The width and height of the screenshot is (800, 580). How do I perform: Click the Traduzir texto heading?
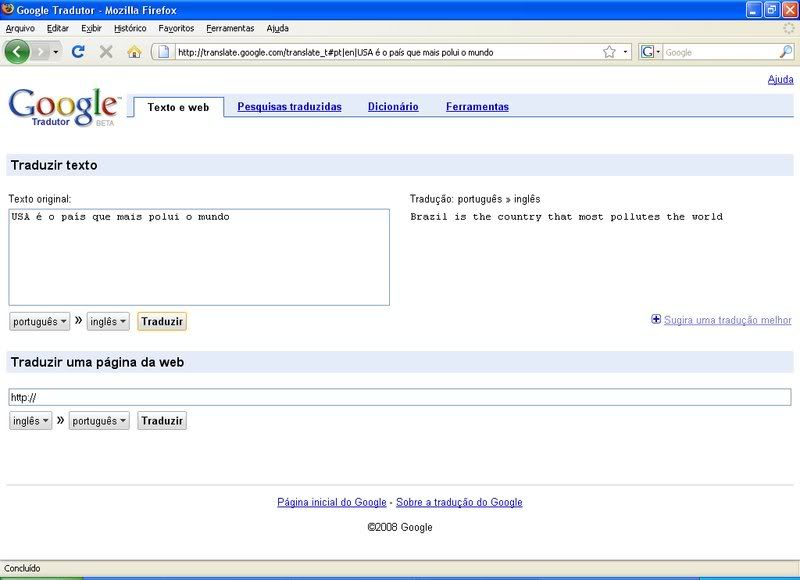click(54, 165)
